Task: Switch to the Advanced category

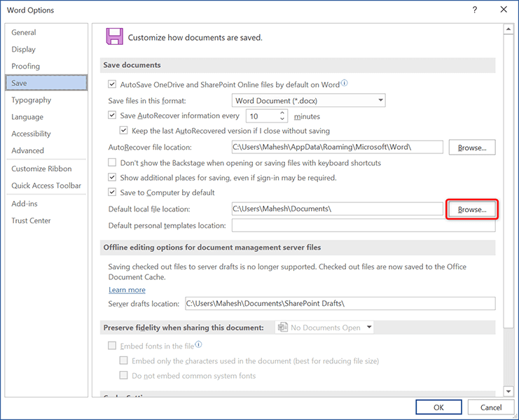Action: click(27, 150)
